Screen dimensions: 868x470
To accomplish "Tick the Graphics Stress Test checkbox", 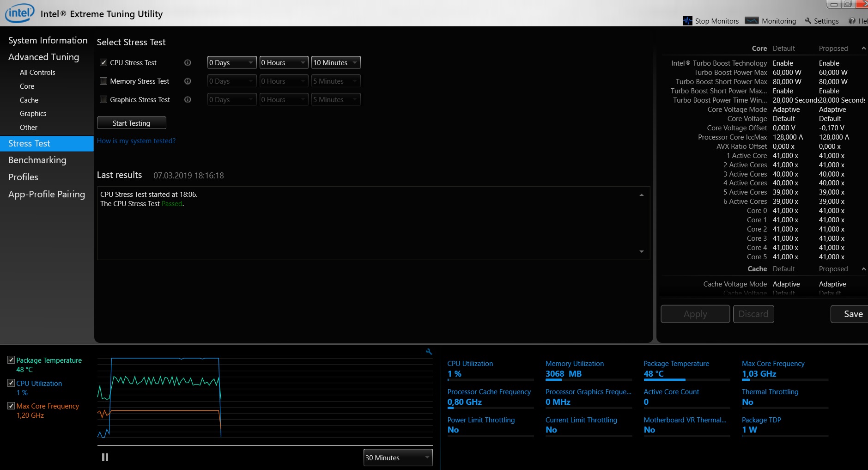I will click(103, 99).
